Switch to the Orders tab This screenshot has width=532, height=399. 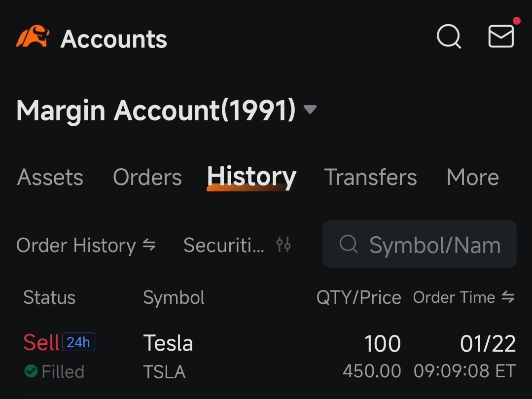[147, 177]
